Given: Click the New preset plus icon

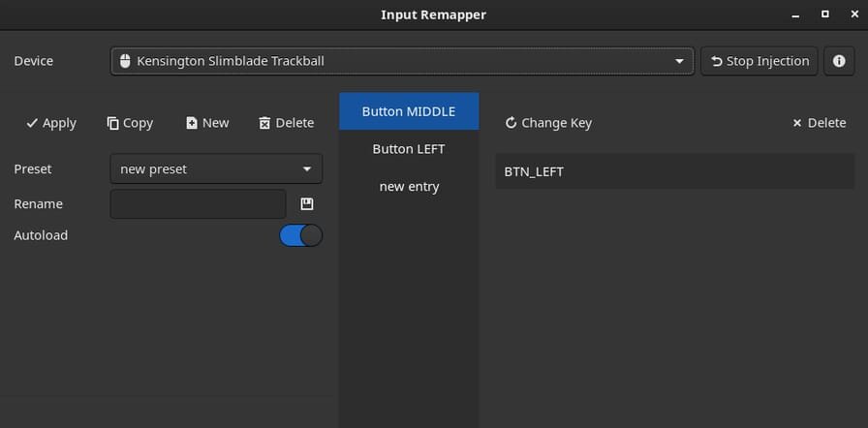Looking at the screenshot, I should 192,123.
